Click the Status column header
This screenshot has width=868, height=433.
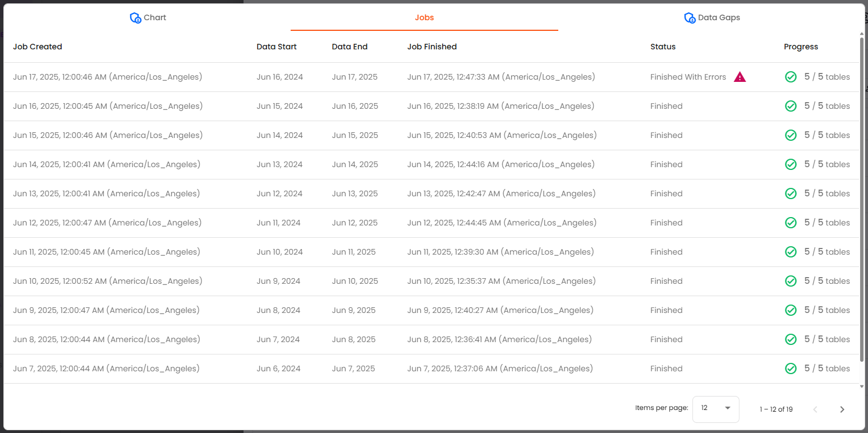pos(663,47)
